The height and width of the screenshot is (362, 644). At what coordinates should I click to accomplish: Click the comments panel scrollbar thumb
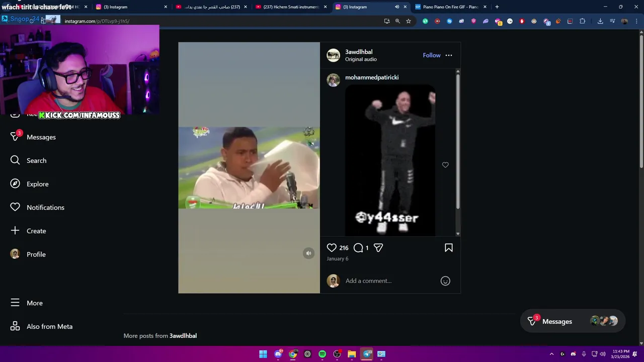pyautogui.click(x=458, y=141)
